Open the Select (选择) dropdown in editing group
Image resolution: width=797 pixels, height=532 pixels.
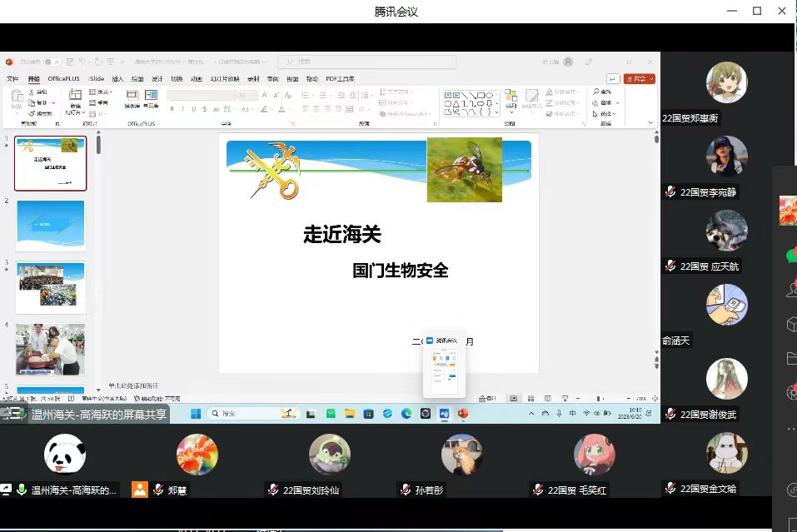(x=605, y=114)
